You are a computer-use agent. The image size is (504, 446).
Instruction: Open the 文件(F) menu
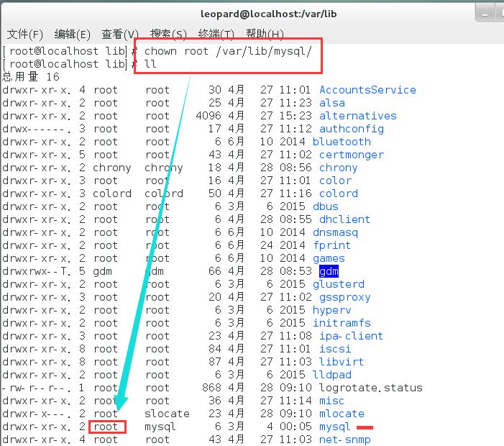click(24, 34)
